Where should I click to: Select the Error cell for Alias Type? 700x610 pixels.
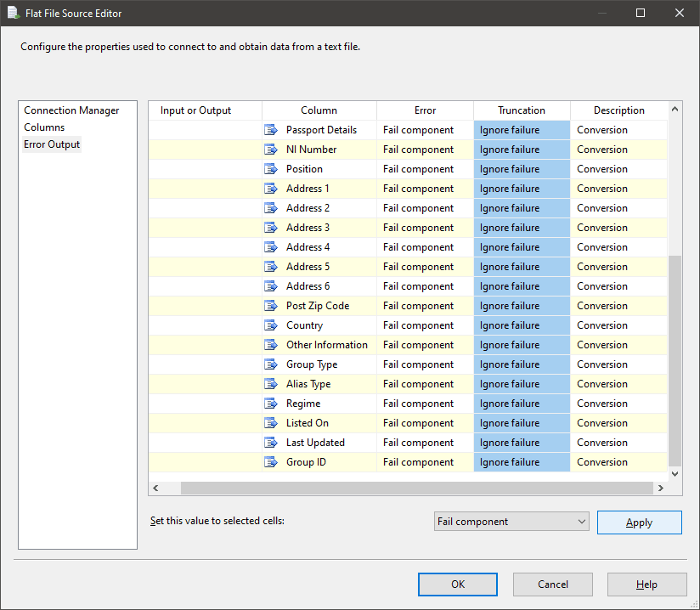(x=425, y=384)
